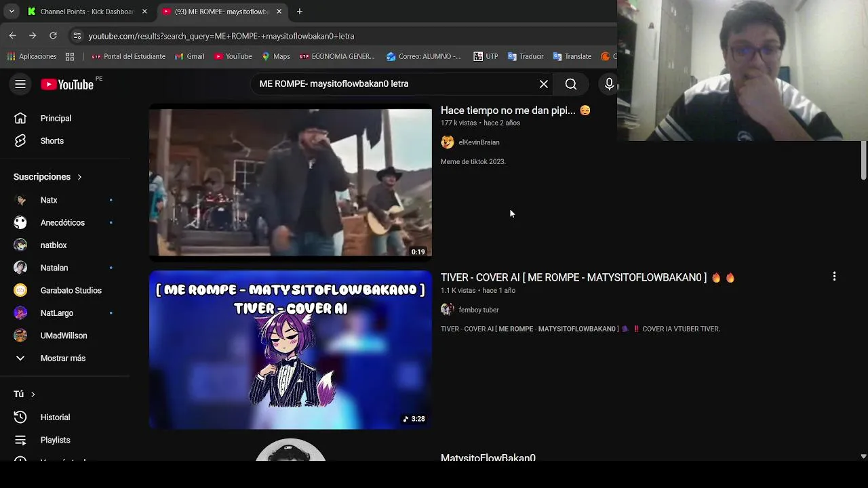Open Gmail bookmark
Screen dimensions: 868x488
(190, 56)
